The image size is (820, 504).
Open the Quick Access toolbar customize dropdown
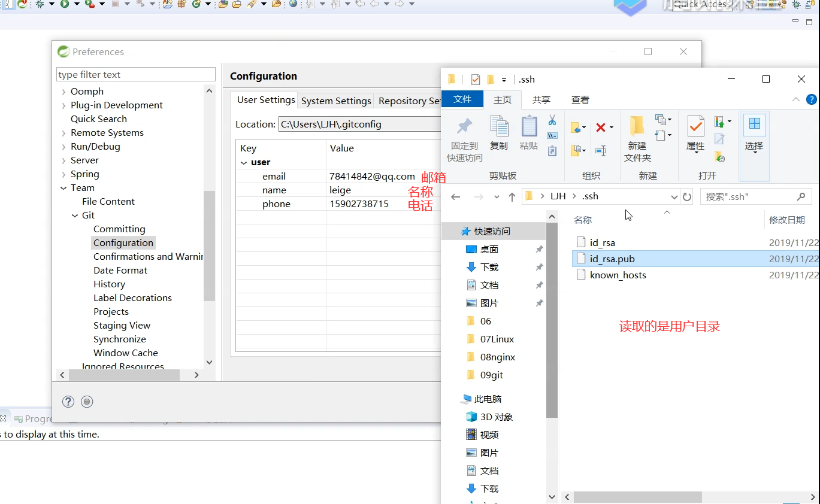click(504, 80)
